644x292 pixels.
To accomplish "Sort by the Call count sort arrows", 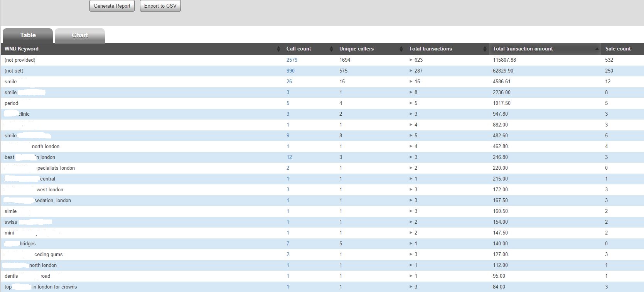I will [331, 49].
